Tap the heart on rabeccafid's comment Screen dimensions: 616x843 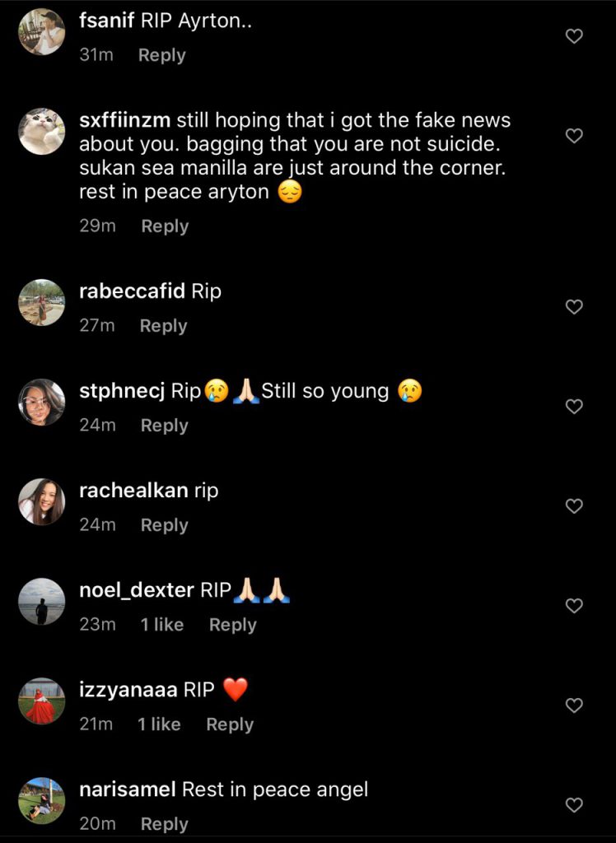point(575,307)
